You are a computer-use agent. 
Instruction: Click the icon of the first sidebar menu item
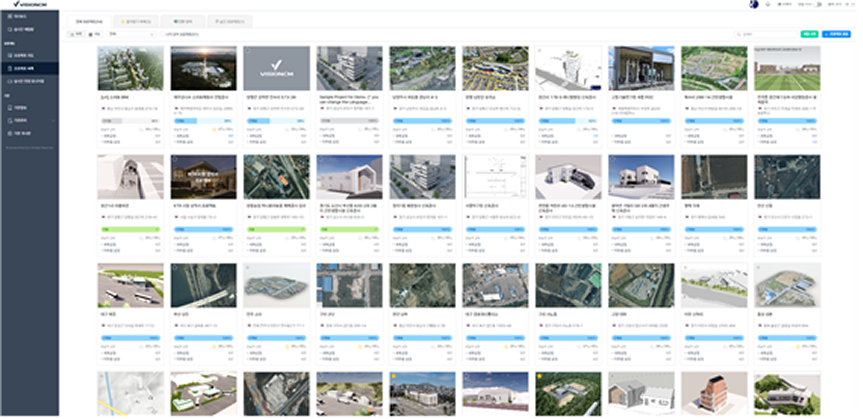point(7,18)
